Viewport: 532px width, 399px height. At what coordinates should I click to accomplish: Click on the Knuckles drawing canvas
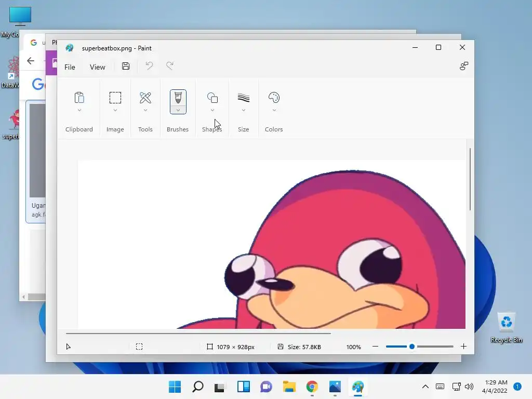(x=271, y=244)
